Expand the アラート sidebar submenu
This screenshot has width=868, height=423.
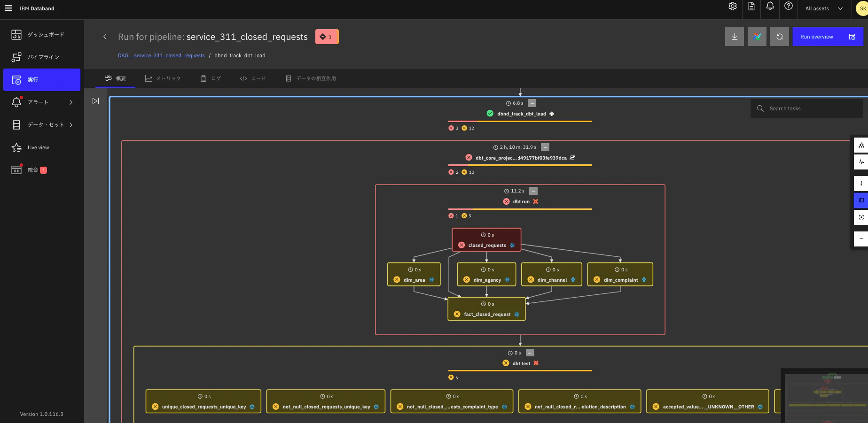71,102
